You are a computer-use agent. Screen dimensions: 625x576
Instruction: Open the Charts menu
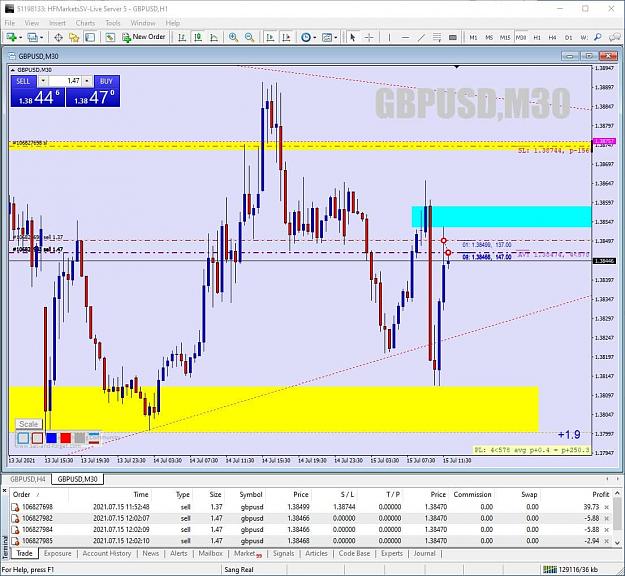[85, 23]
